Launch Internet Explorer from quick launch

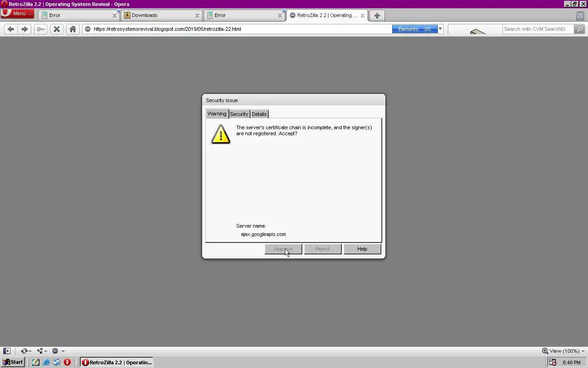click(46, 362)
